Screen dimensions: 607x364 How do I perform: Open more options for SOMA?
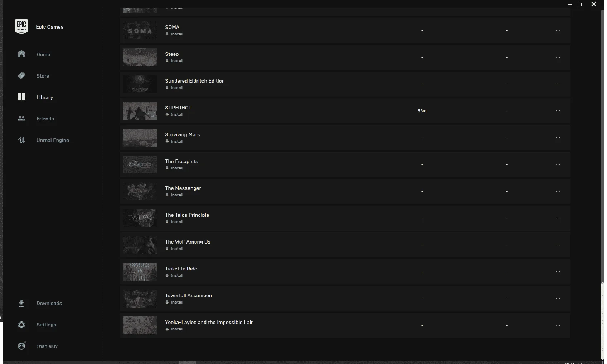point(558,30)
